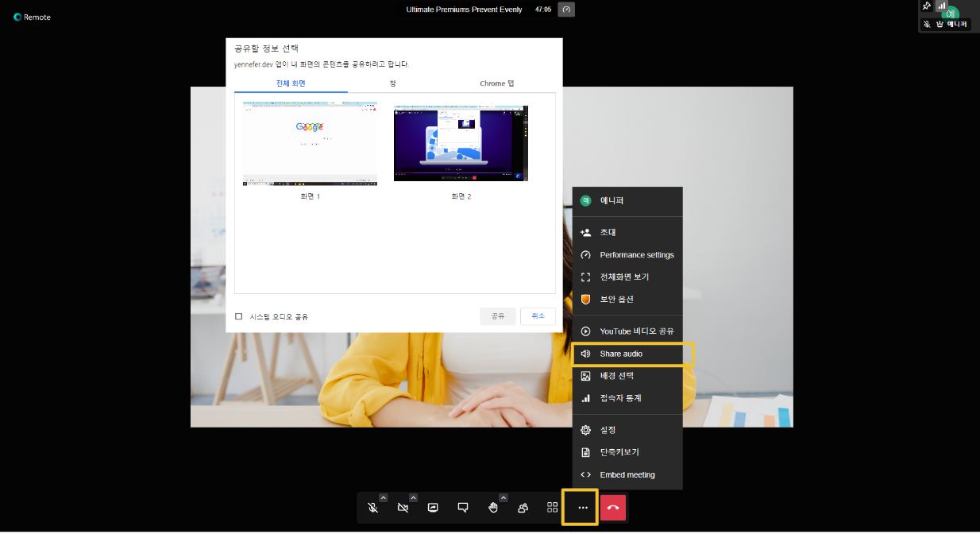Viewport: 980px width, 534px height.
Task: Turn on the camera in the toolbar
Action: coord(403,508)
